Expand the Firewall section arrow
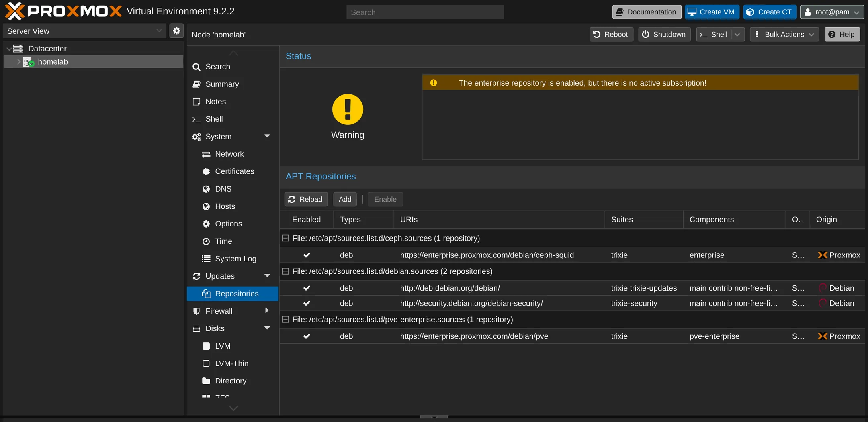 (x=267, y=311)
